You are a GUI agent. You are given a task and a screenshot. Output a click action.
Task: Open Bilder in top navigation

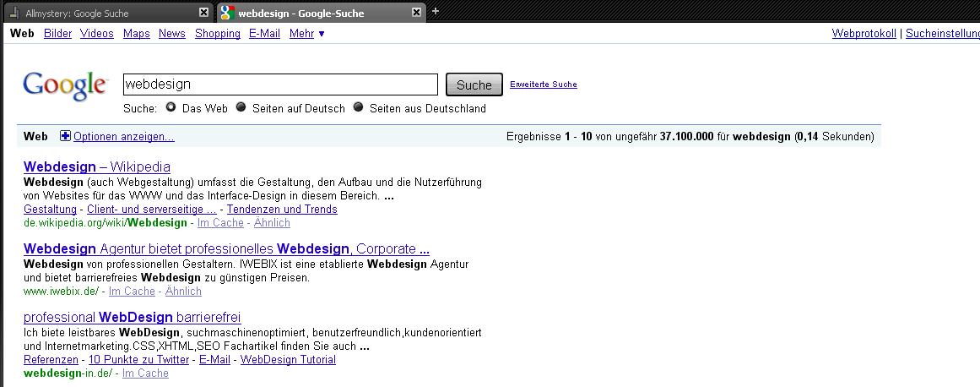pyautogui.click(x=57, y=34)
